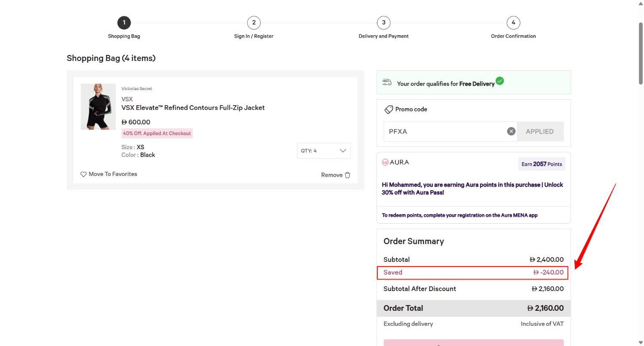Image resolution: width=644 pixels, height=346 pixels.
Task: Click the VSX sub-brand label
Action: point(127,99)
